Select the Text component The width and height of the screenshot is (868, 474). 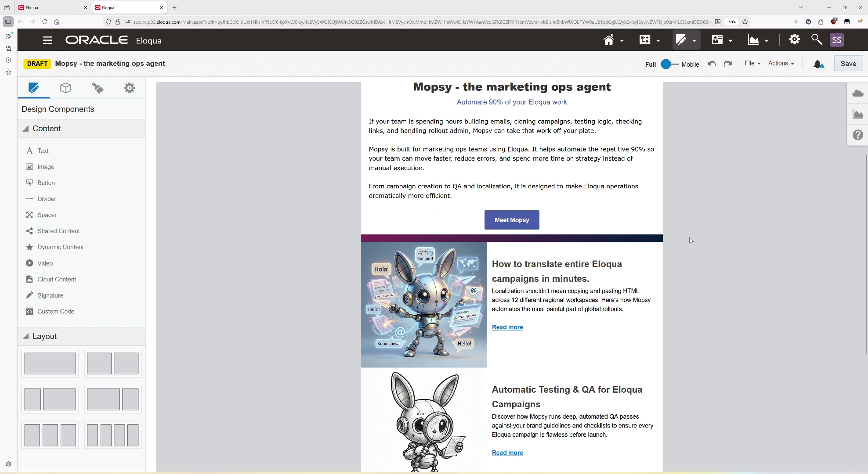(37, 151)
